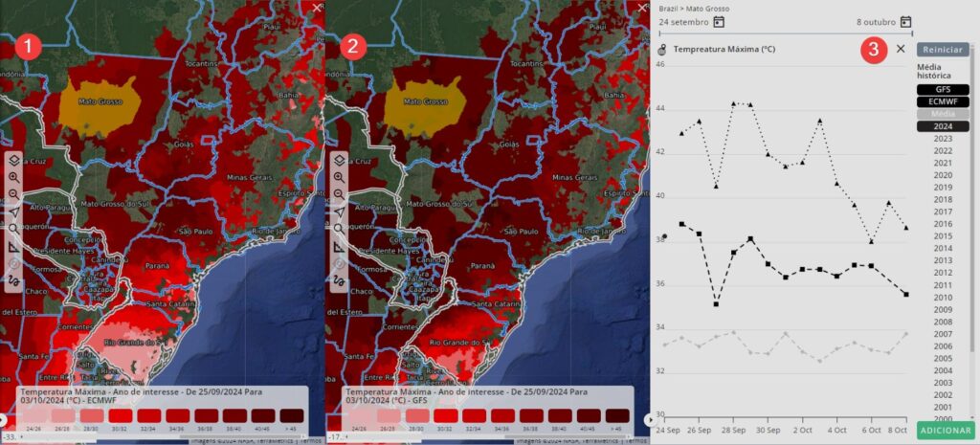
Task: Click Mato Grosso region on GFS map
Action: click(x=426, y=106)
